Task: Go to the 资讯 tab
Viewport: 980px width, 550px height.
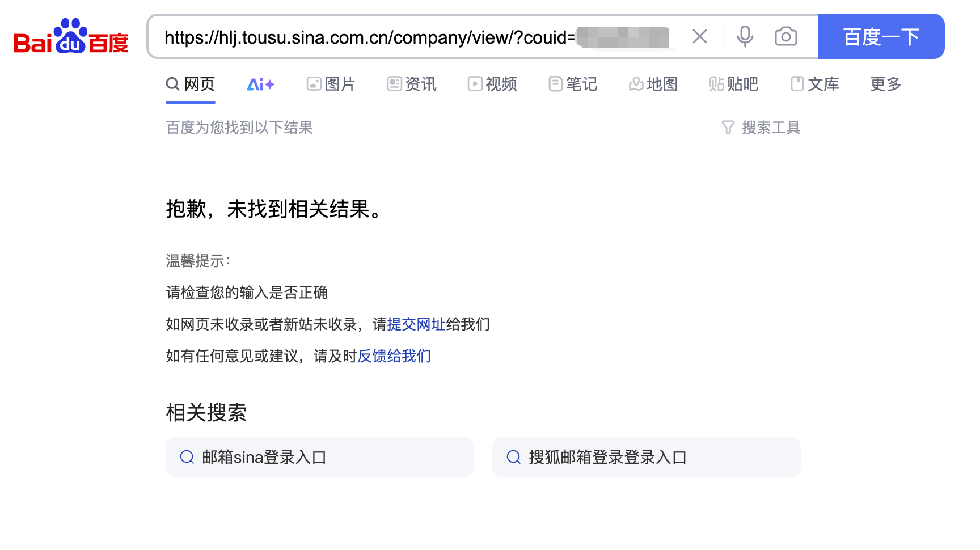Action: coord(412,84)
